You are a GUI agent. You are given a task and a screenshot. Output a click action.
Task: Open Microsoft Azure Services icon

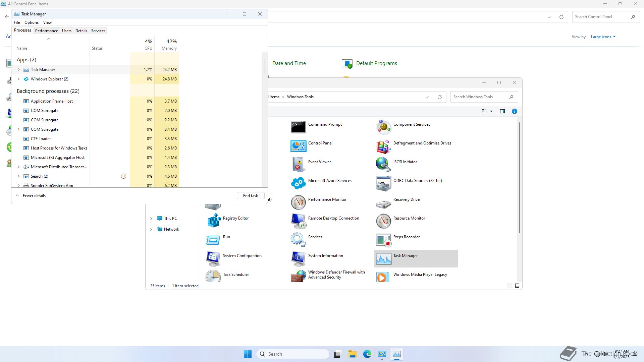[x=298, y=184]
